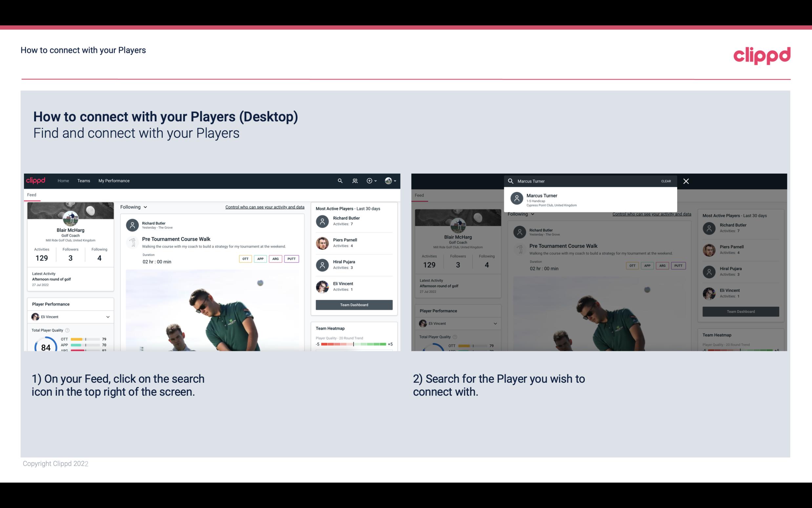Click the user profile icon top right
The image size is (812, 508).
389,181
